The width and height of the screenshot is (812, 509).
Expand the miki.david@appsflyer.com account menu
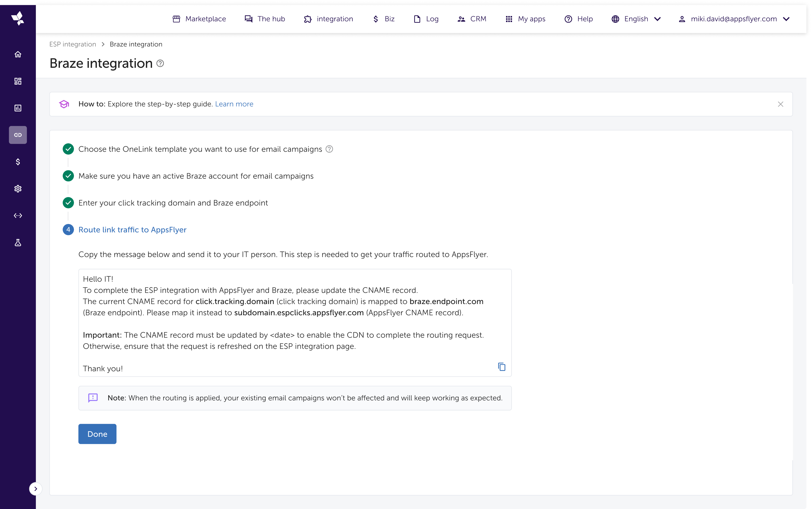[x=734, y=19]
